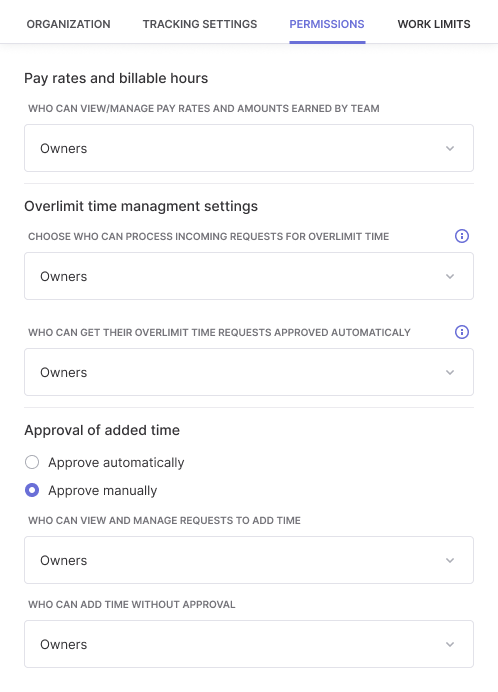Click chevron icon in pay rates dropdown

click(x=450, y=148)
